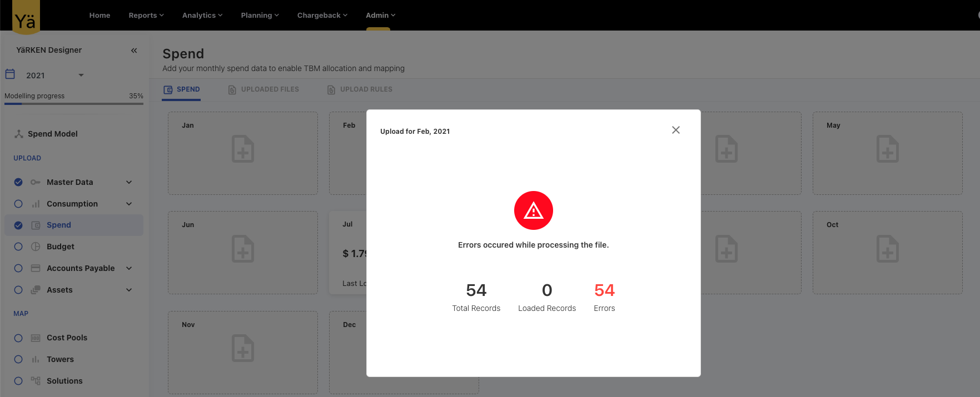Click the red error warning icon

(533, 210)
